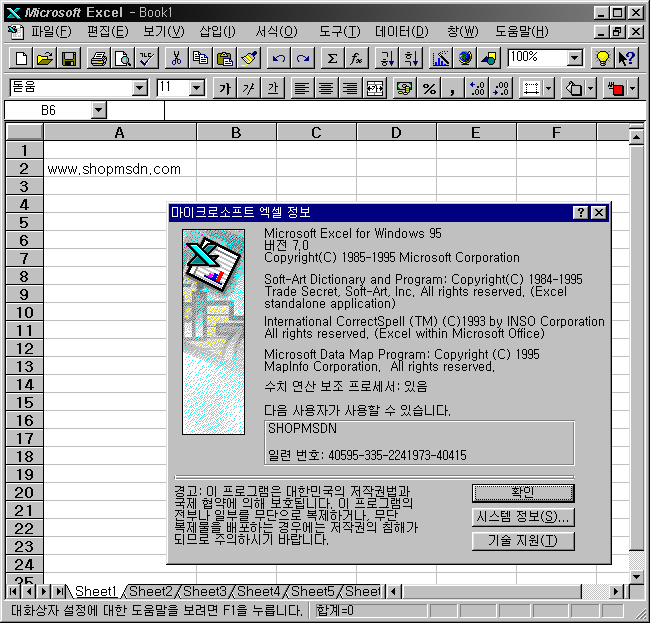This screenshot has width=650, height=623.
Task: Open the 편집(E) menu
Action: tap(107, 32)
